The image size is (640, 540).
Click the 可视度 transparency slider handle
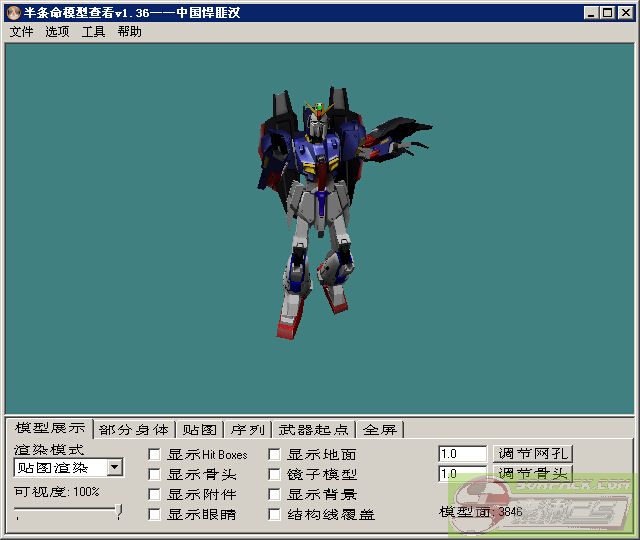pos(119,512)
